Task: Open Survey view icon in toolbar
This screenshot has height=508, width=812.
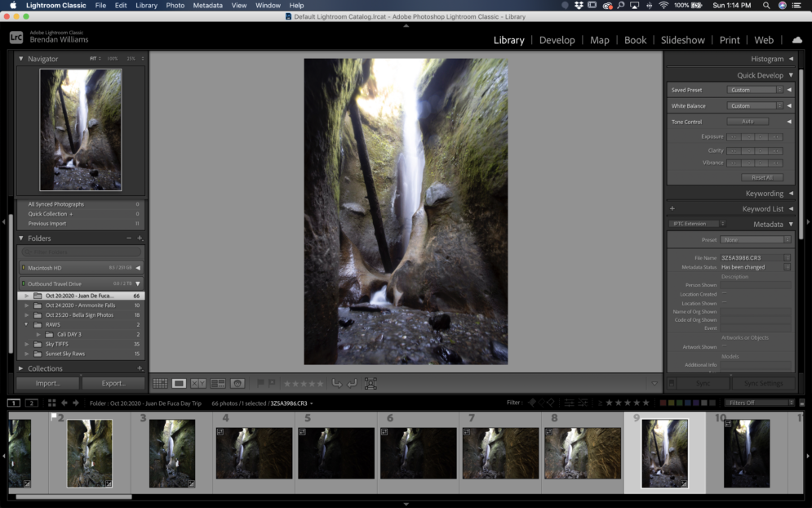Action: point(218,383)
